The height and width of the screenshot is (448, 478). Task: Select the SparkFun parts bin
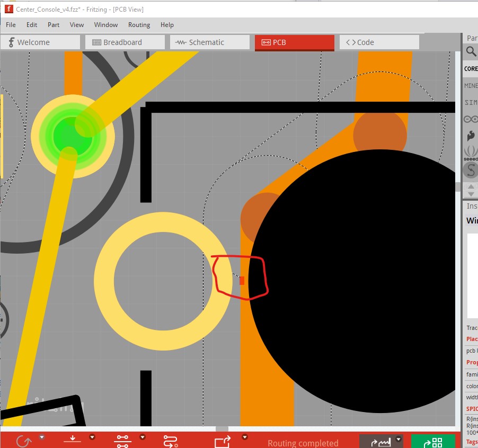point(471,136)
